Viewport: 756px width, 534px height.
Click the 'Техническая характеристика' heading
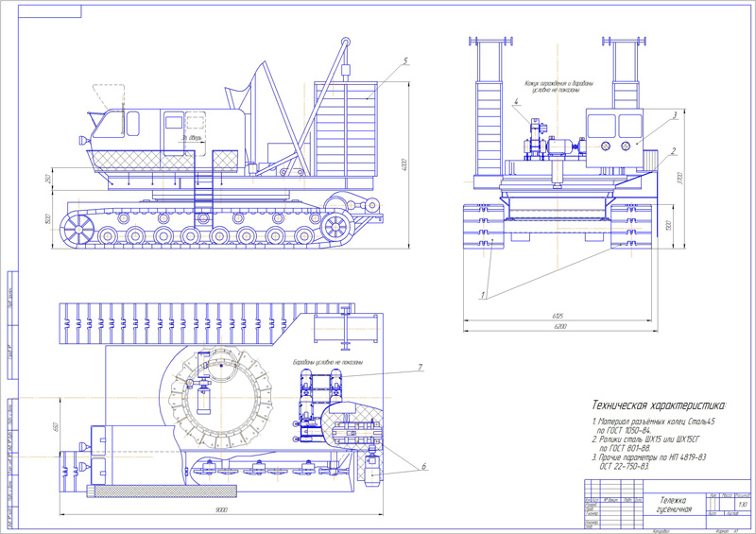(x=666, y=405)
